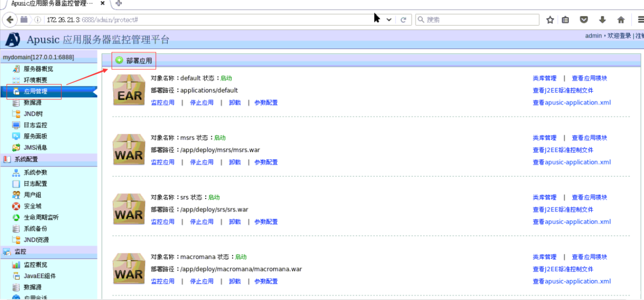Open 类库管理 for the srs application
The image size is (644, 300).
point(544,197)
